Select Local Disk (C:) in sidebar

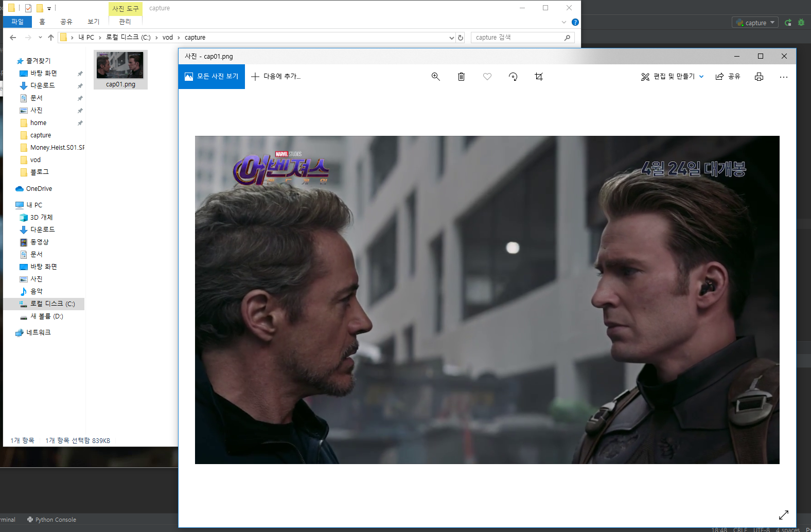tap(44, 304)
